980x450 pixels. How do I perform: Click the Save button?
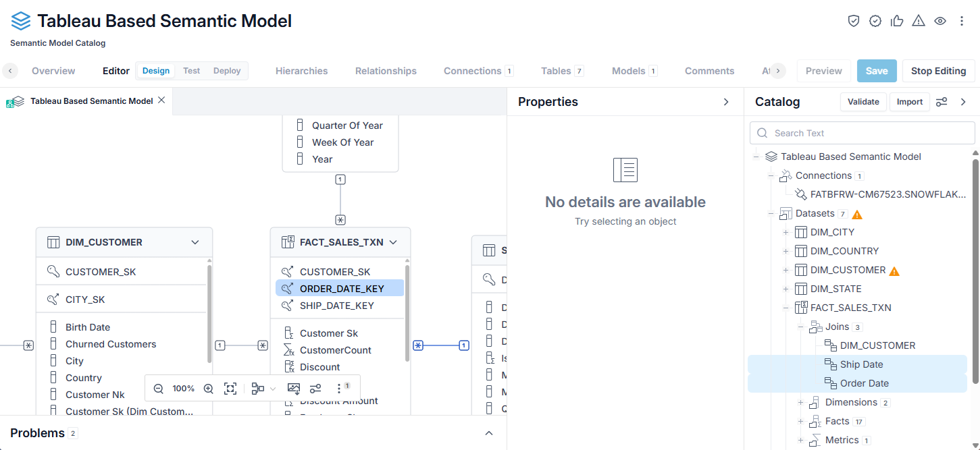click(877, 71)
